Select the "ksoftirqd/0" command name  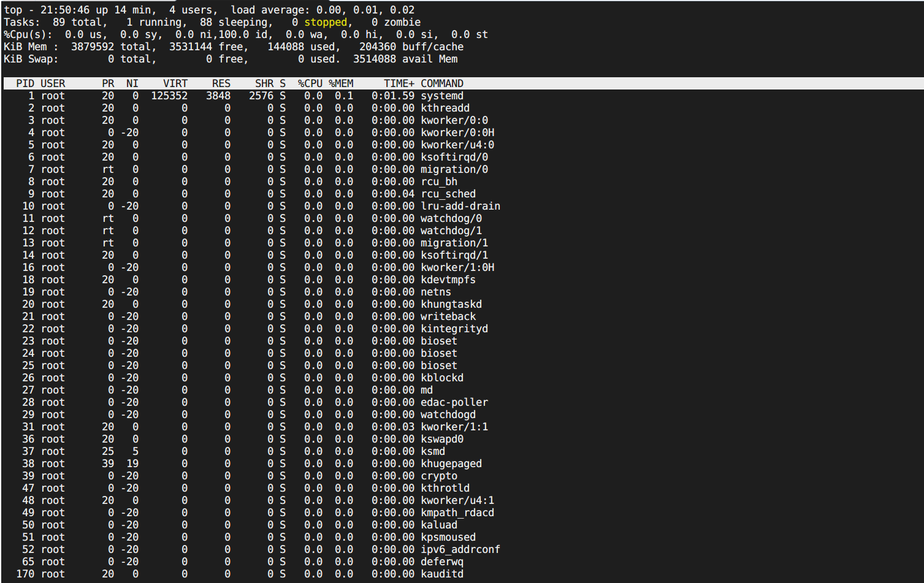(454, 157)
